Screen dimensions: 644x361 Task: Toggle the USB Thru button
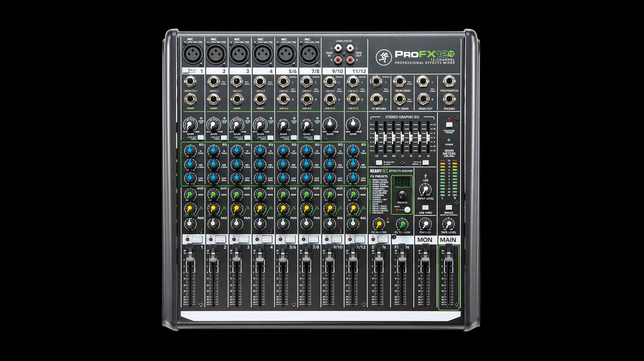[x=425, y=207]
